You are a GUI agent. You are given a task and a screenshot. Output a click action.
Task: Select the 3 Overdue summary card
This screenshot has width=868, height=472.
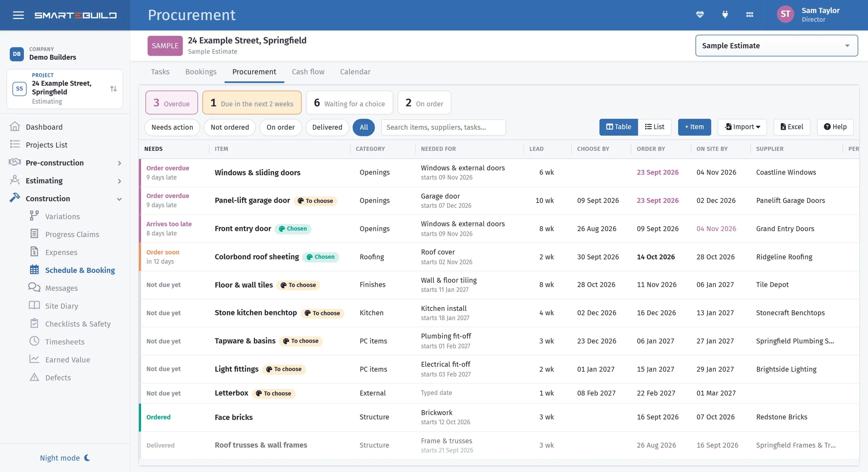pos(171,103)
